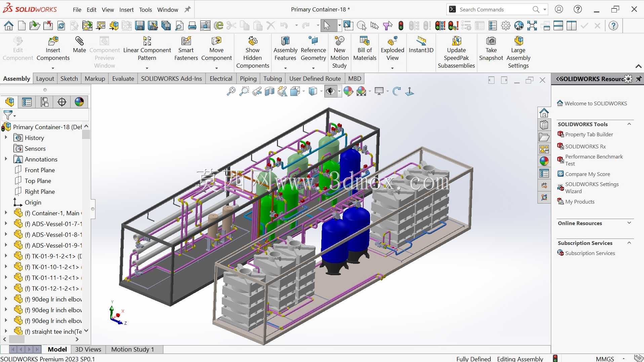
Task: Pin the SOLIDWORKS menu bar
Action: [x=188, y=9]
